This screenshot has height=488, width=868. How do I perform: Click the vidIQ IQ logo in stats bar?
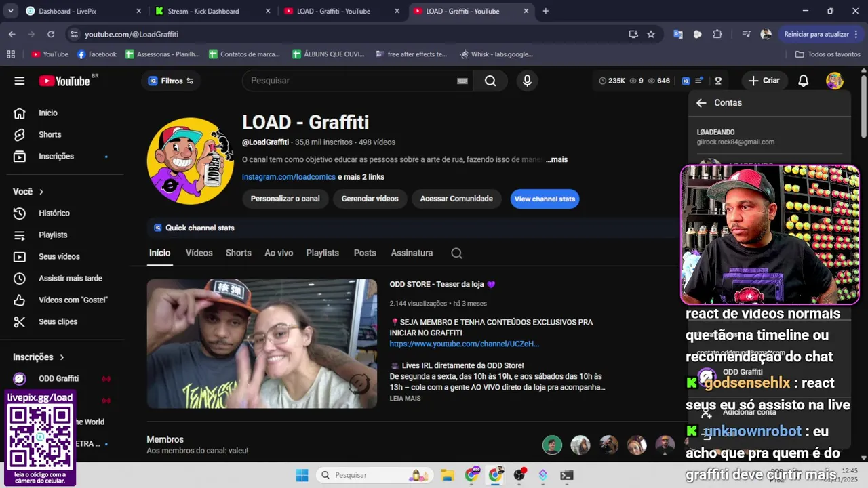click(686, 81)
